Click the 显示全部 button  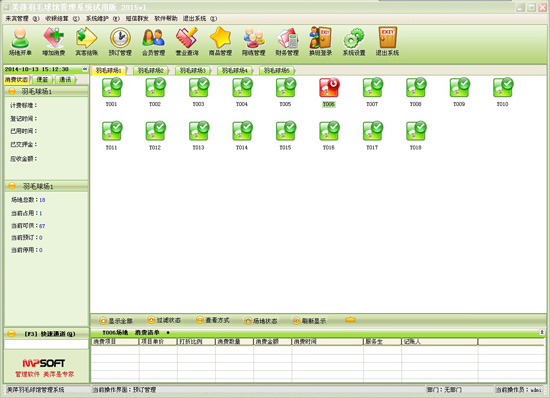point(116,321)
